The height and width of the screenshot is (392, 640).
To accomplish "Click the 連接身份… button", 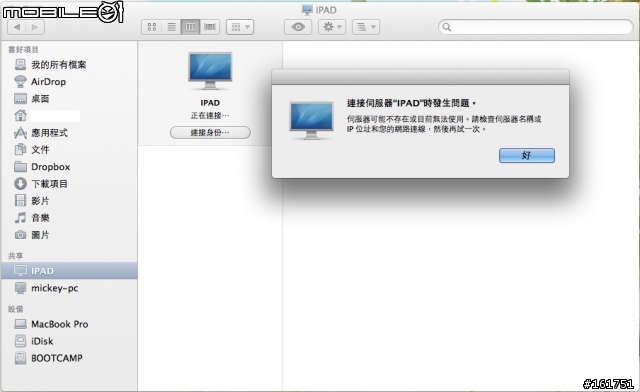I will click(210, 132).
